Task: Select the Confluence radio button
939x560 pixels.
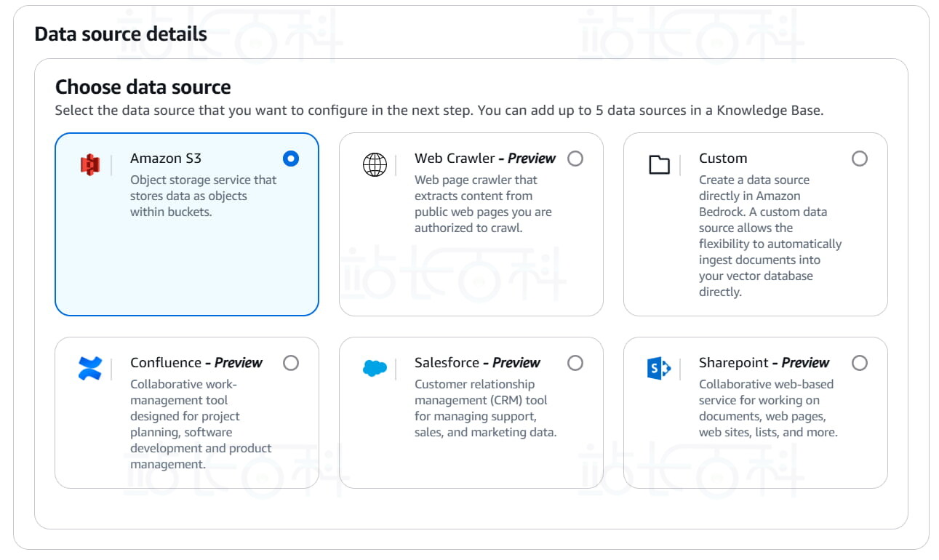Action: click(291, 363)
